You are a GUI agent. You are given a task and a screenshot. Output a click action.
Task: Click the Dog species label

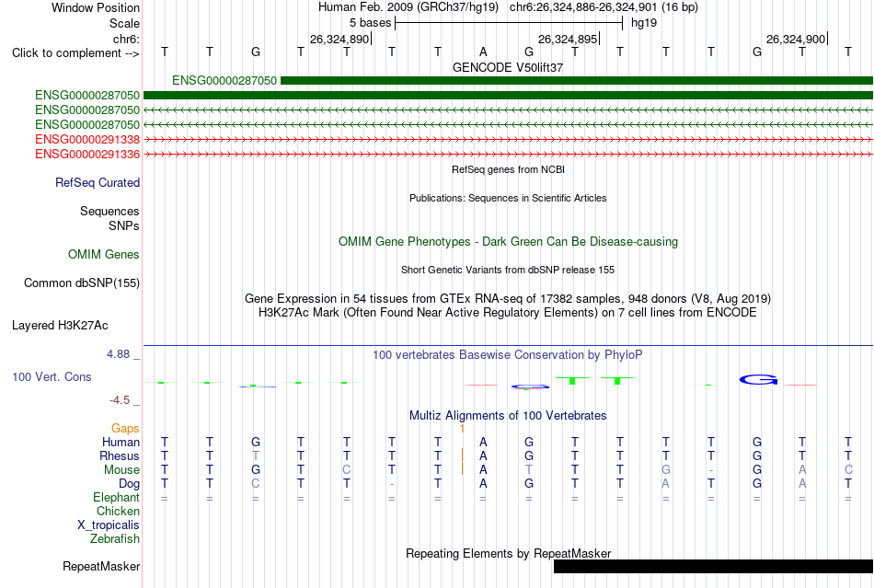tap(129, 484)
